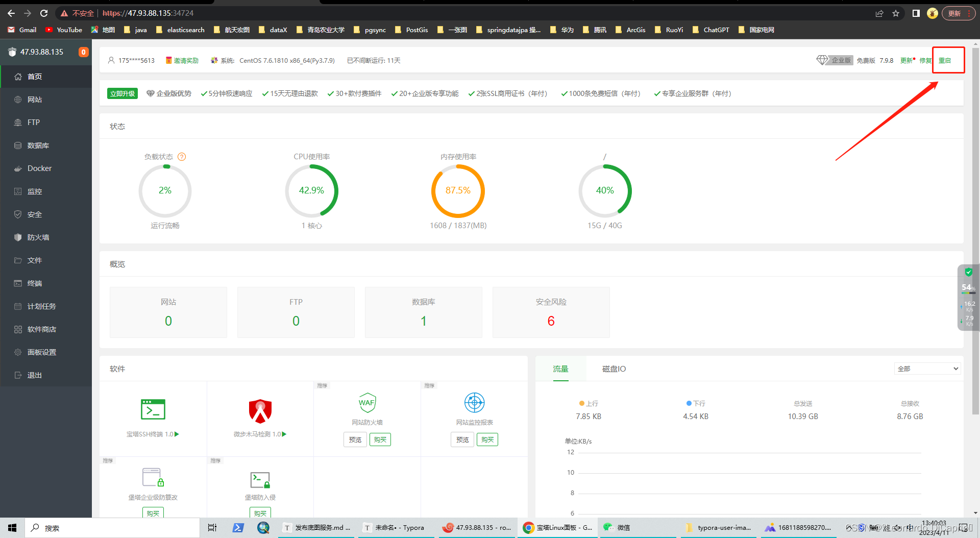Click the browser share page icon
Screen dimensions: 980x538
point(879,13)
